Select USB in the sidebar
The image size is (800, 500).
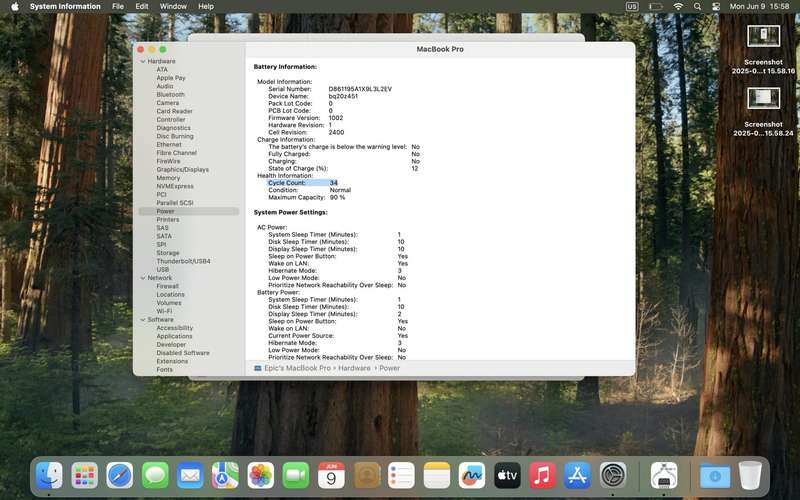pyautogui.click(x=163, y=269)
